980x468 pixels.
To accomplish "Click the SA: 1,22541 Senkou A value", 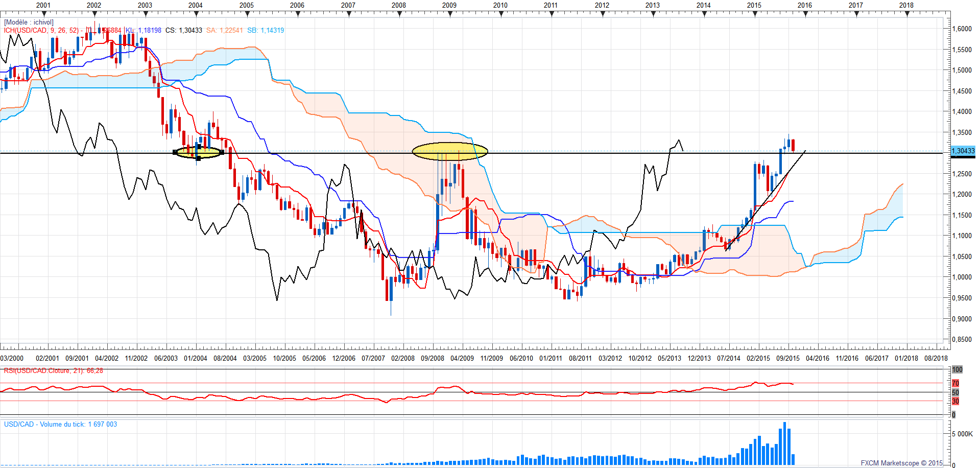I will (x=225, y=30).
